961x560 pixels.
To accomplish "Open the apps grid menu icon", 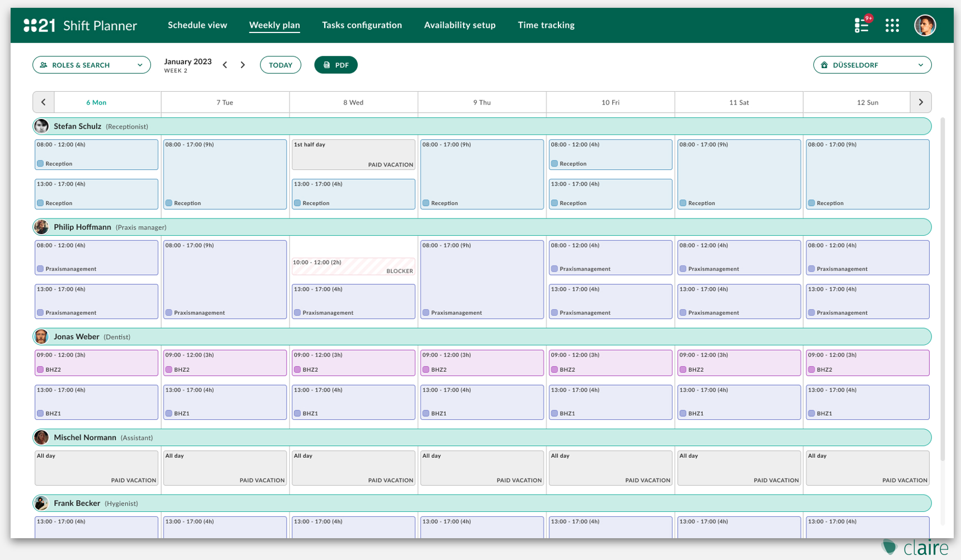I will click(x=892, y=25).
